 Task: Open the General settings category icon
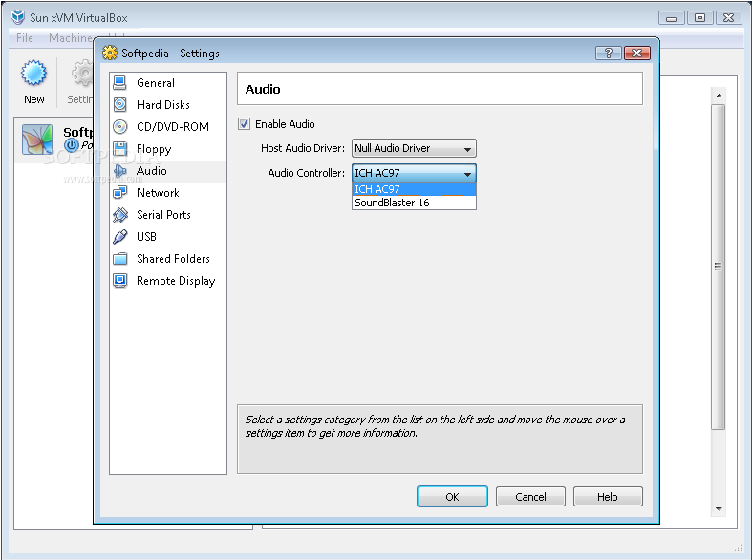tap(119, 82)
